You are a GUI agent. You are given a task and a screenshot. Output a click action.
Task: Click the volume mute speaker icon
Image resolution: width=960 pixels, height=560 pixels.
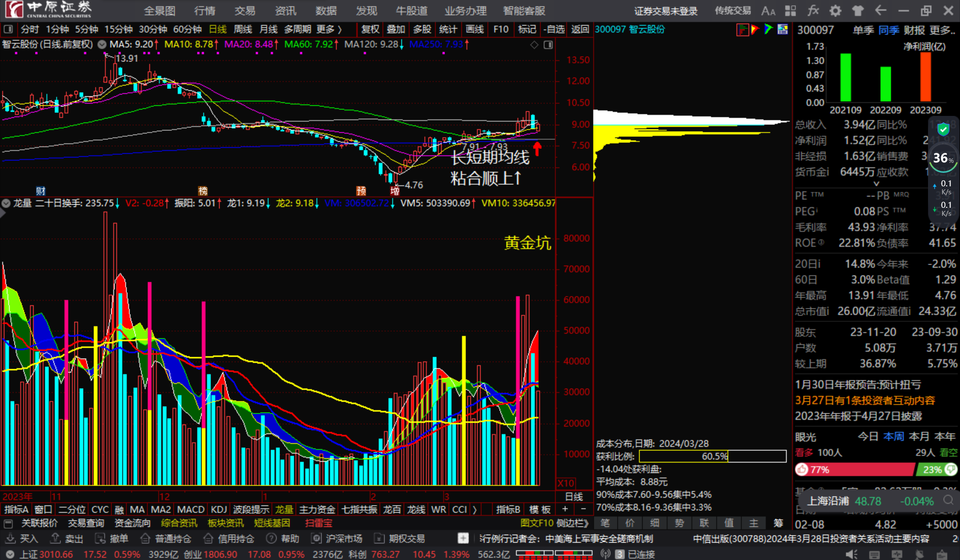[851, 554]
